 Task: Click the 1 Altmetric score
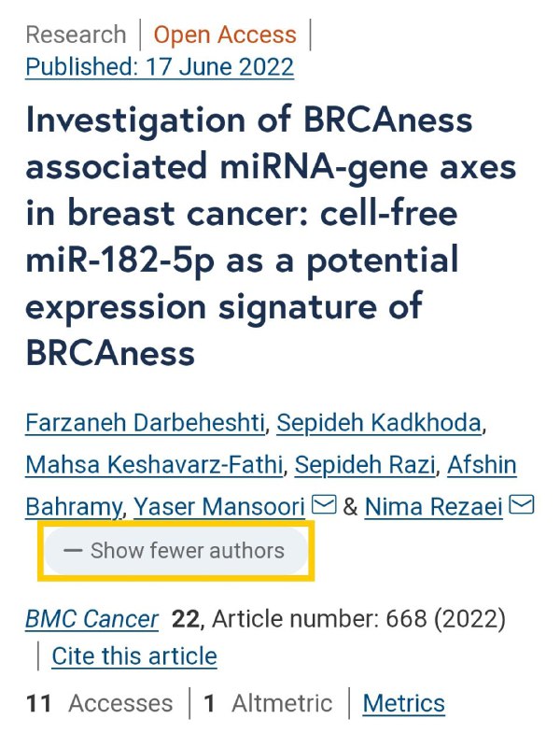268,704
